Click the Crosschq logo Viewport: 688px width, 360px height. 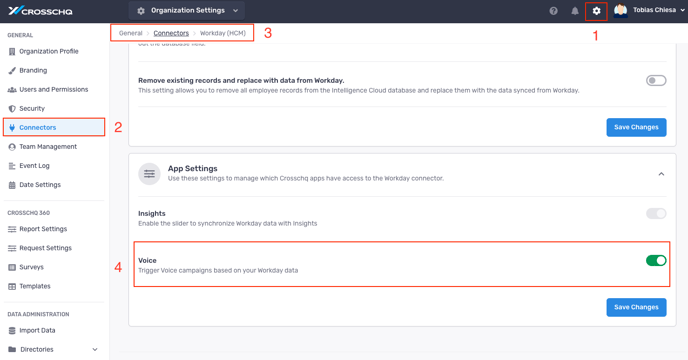coord(40,11)
